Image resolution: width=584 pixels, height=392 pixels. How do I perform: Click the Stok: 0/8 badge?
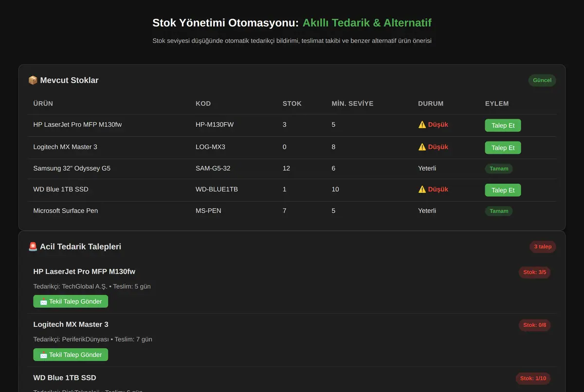pos(535,325)
